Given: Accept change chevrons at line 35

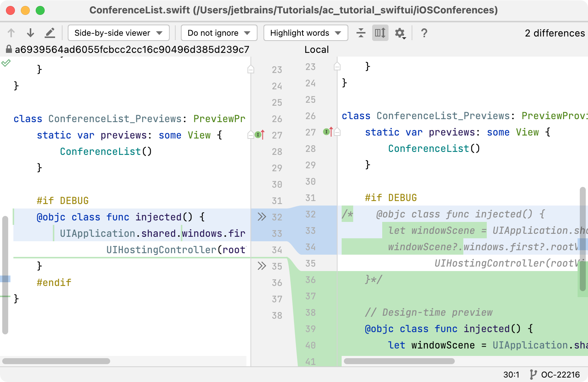Looking at the screenshot, I should pyautogui.click(x=262, y=266).
